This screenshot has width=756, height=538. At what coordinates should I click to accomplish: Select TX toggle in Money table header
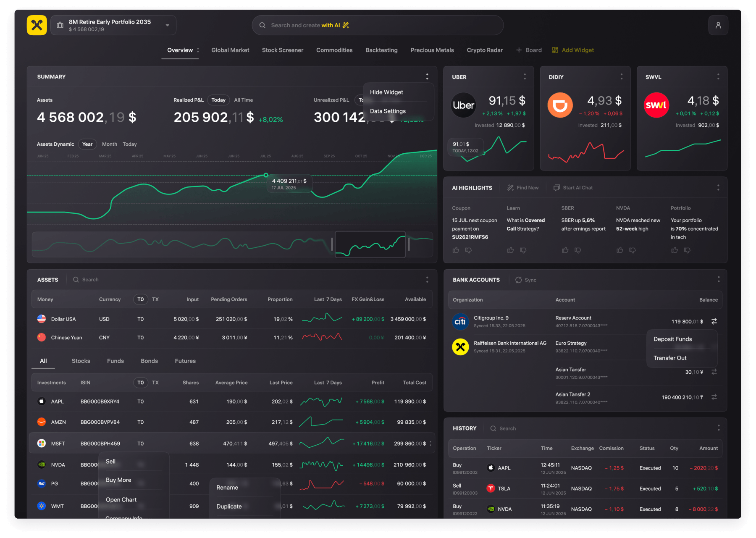pos(155,299)
